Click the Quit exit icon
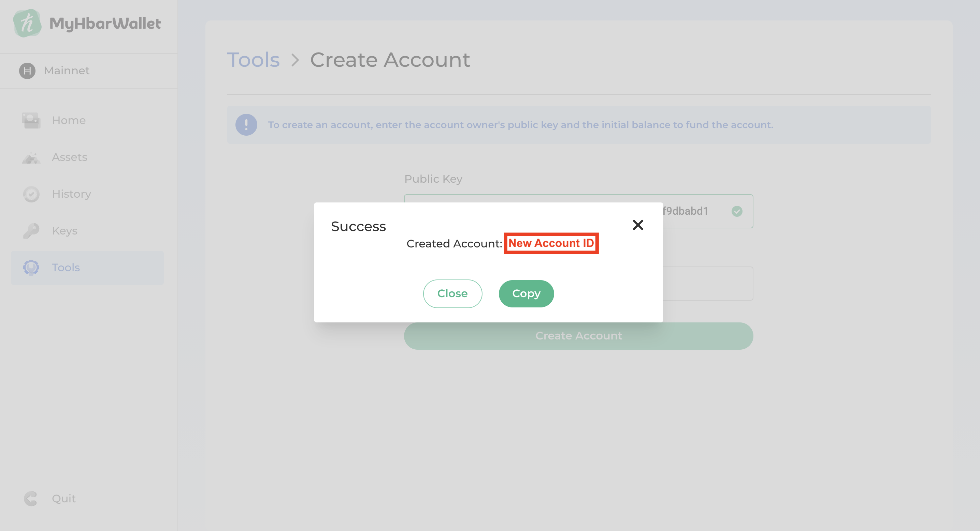The height and width of the screenshot is (531, 980). click(31, 498)
